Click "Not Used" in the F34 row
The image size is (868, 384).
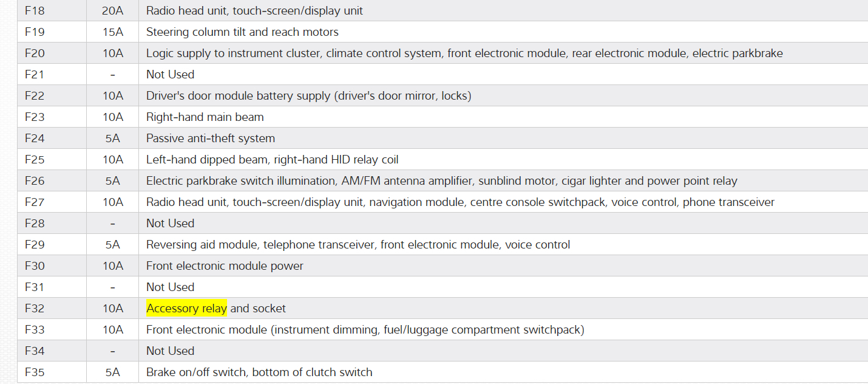pos(170,351)
